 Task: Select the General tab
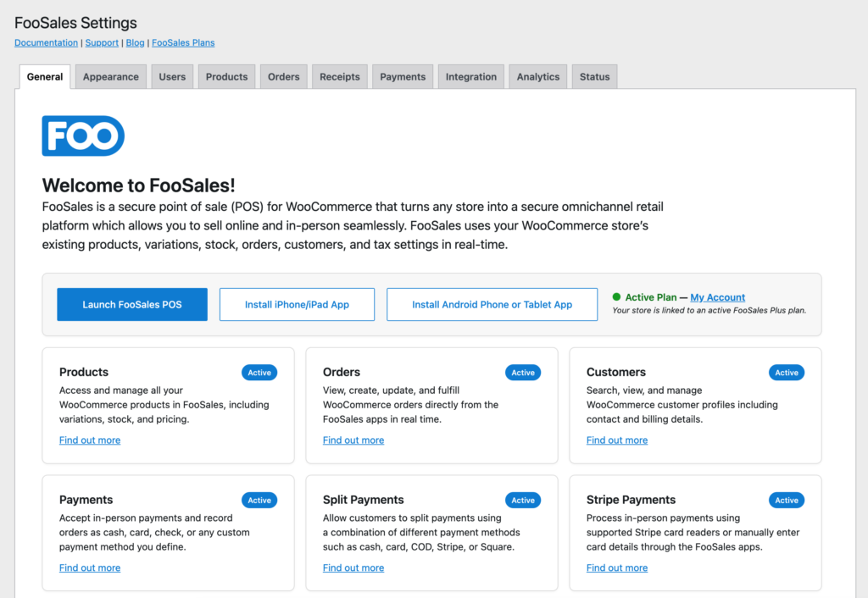pyautogui.click(x=45, y=76)
